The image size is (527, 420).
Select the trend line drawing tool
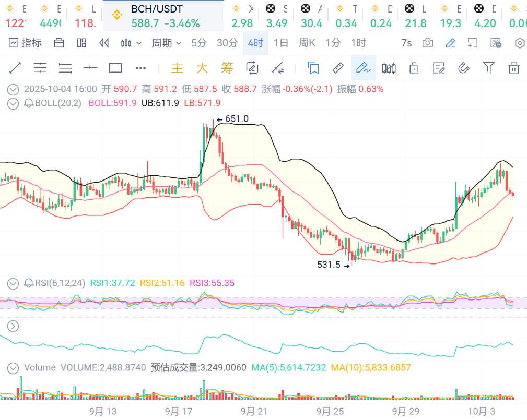click(x=15, y=68)
